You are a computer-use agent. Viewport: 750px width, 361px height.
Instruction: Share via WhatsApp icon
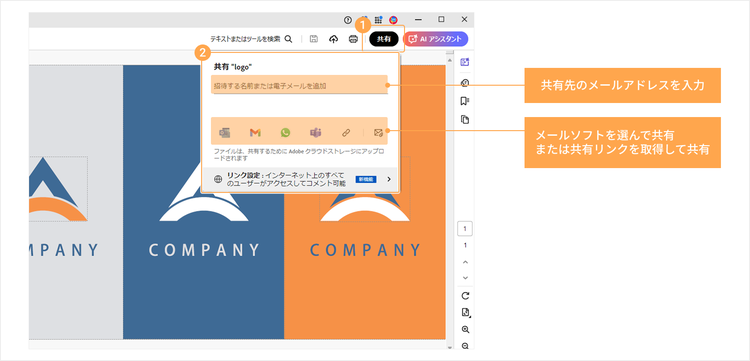(286, 132)
